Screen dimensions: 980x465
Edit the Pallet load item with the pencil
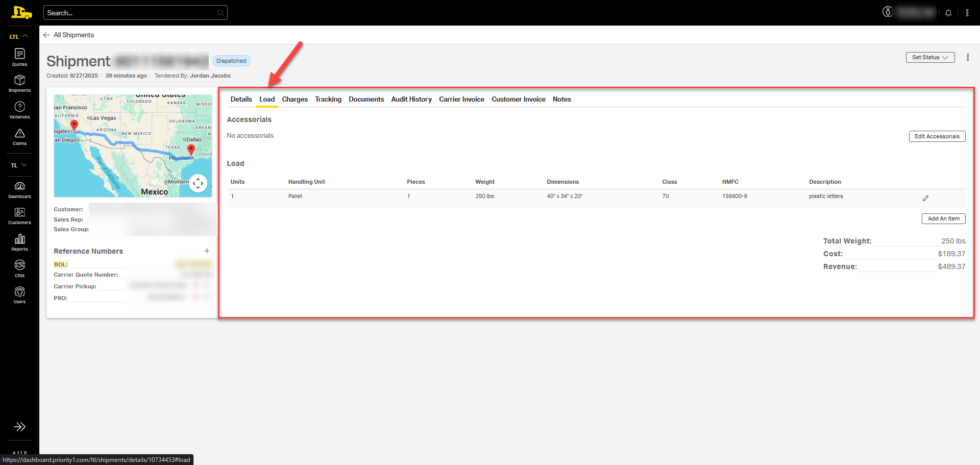click(925, 198)
